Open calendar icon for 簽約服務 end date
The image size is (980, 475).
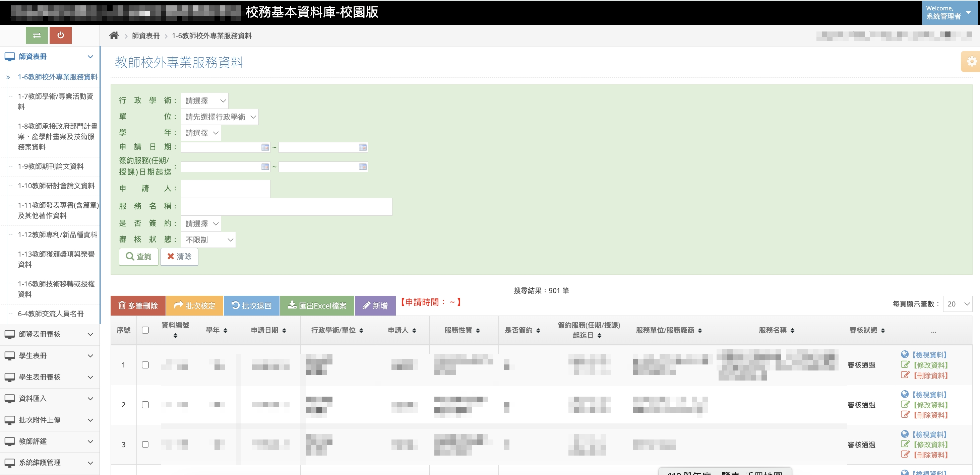tap(363, 167)
